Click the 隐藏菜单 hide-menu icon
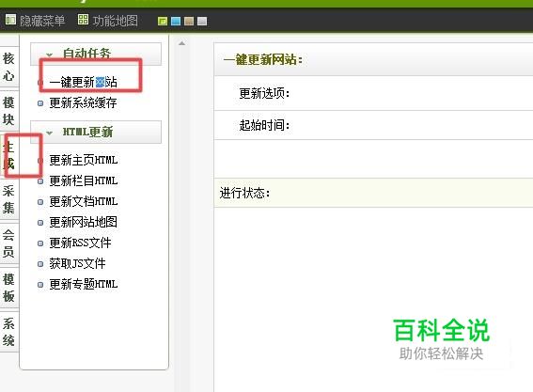 [x=10, y=20]
